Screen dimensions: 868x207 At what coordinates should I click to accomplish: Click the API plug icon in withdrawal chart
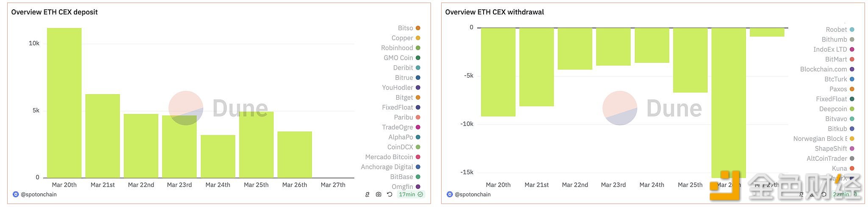click(801, 195)
